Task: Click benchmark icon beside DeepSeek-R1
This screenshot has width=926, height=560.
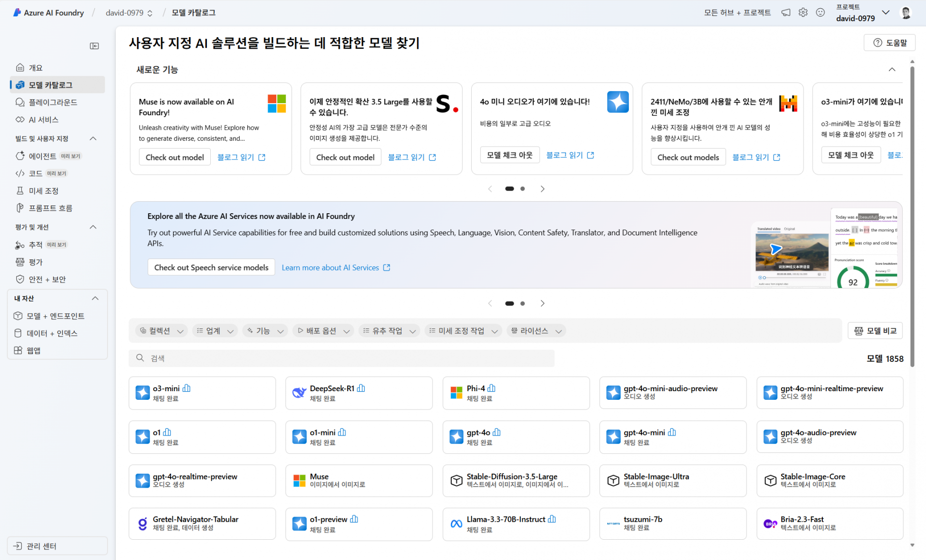Action: coord(361,388)
